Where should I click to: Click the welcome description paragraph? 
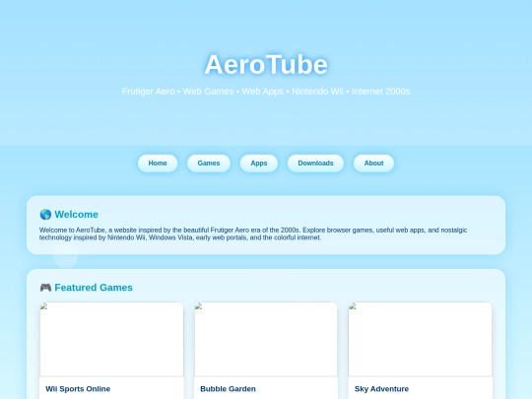coord(253,233)
